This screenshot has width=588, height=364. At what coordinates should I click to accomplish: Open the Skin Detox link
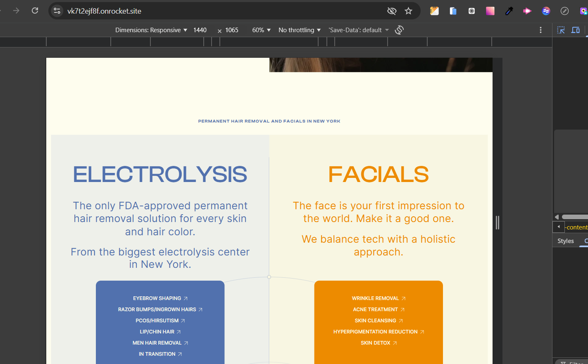click(x=379, y=343)
